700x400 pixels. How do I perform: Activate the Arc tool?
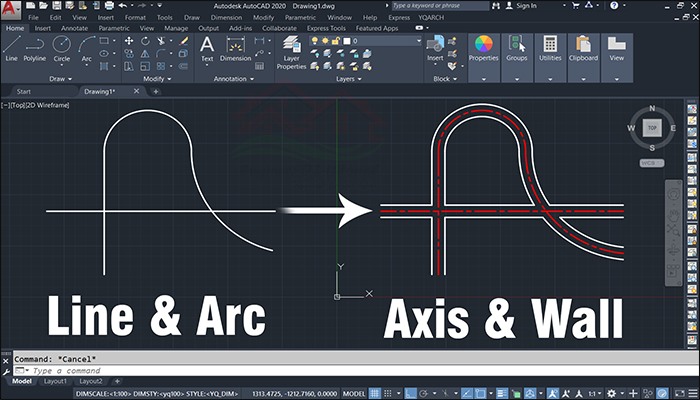(87, 49)
